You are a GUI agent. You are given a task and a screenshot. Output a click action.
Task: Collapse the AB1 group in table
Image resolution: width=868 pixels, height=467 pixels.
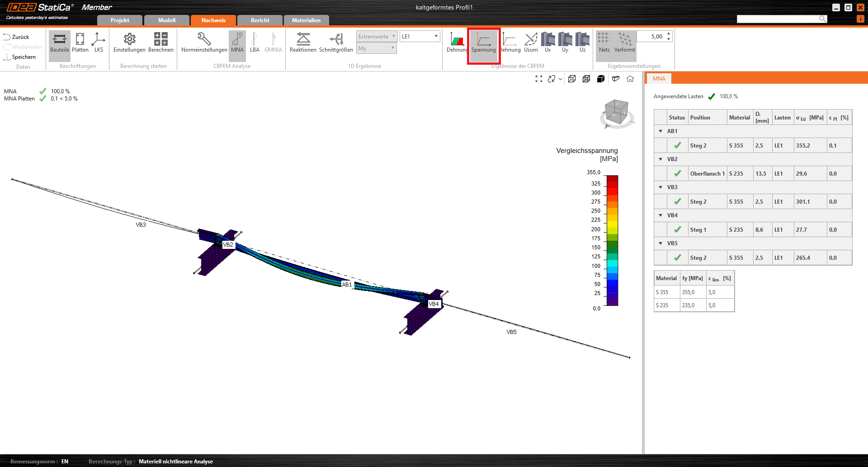660,131
